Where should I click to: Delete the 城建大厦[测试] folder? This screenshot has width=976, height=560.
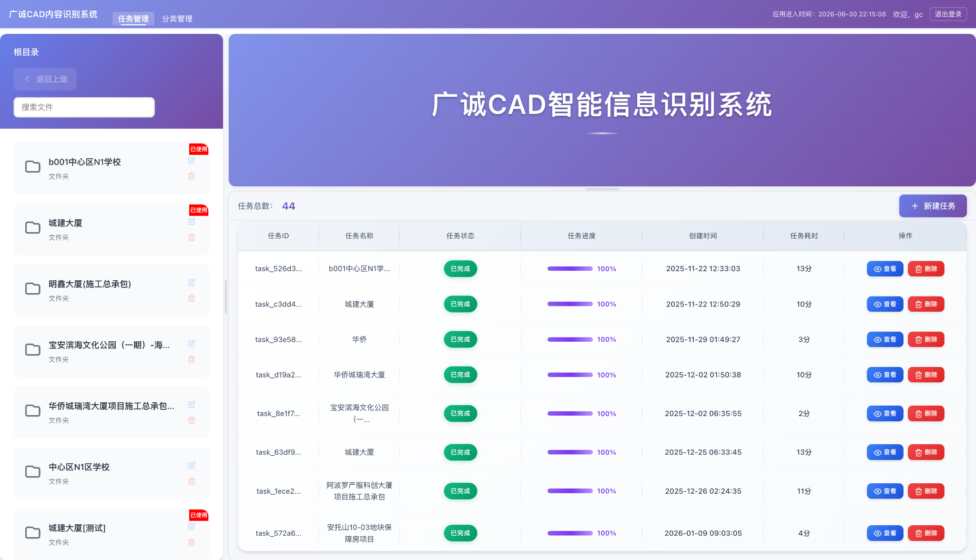point(192,542)
